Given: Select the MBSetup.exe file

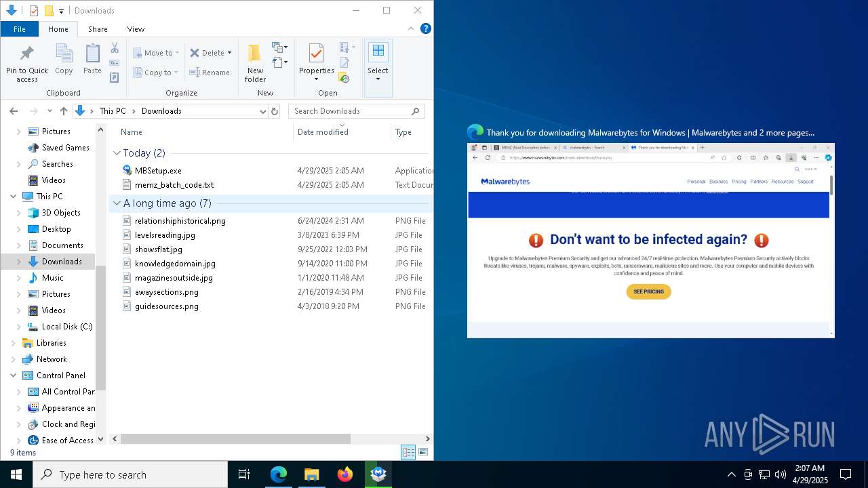Looking at the screenshot, I should (158, 171).
